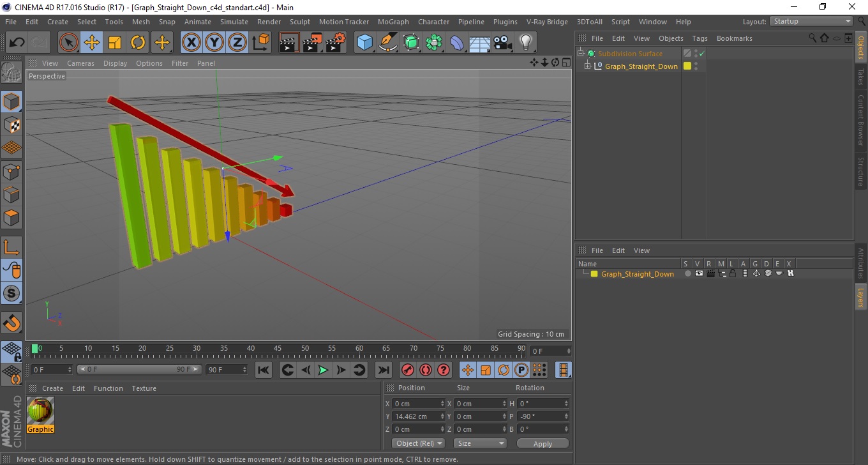The width and height of the screenshot is (868, 465).
Task: Click Record Active Objects button
Action: 407,370
